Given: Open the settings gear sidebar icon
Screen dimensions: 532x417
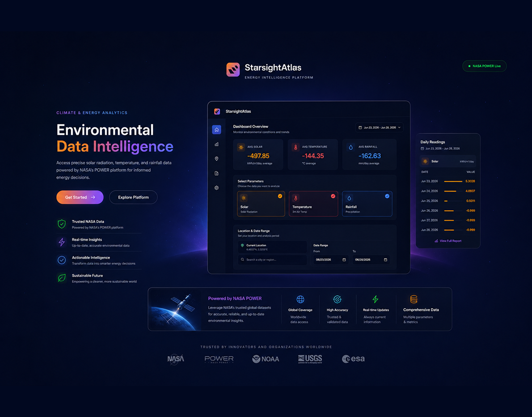Looking at the screenshot, I should (x=216, y=188).
